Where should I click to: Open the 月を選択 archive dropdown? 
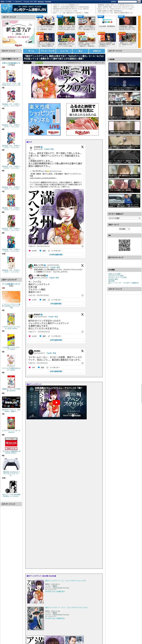point(124,229)
